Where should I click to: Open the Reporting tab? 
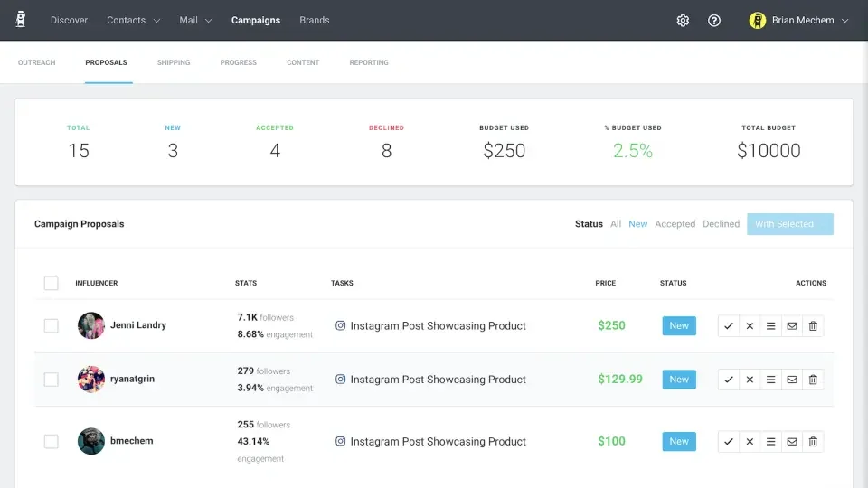[369, 62]
